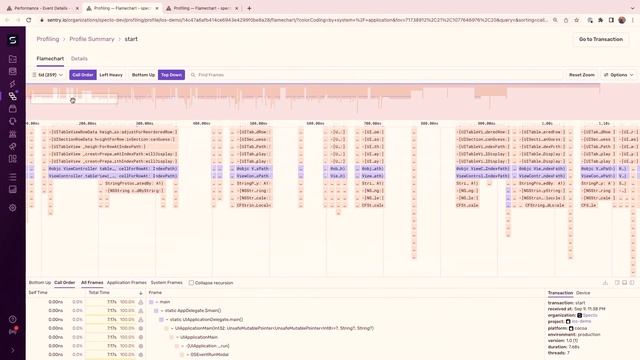Open Dashboards grid icon in sidebar
The width and height of the screenshot is (640, 360).
[13, 159]
